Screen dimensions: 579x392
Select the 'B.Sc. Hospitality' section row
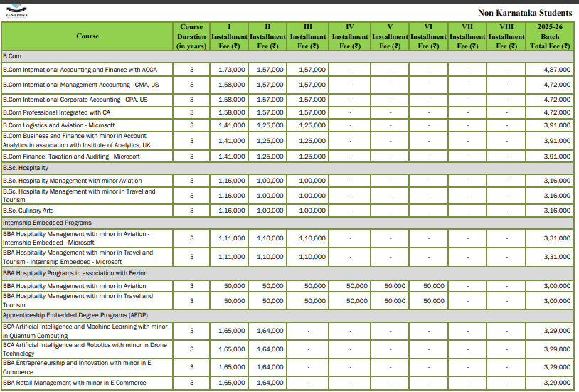pyautogui.click(x=26, y=168)
